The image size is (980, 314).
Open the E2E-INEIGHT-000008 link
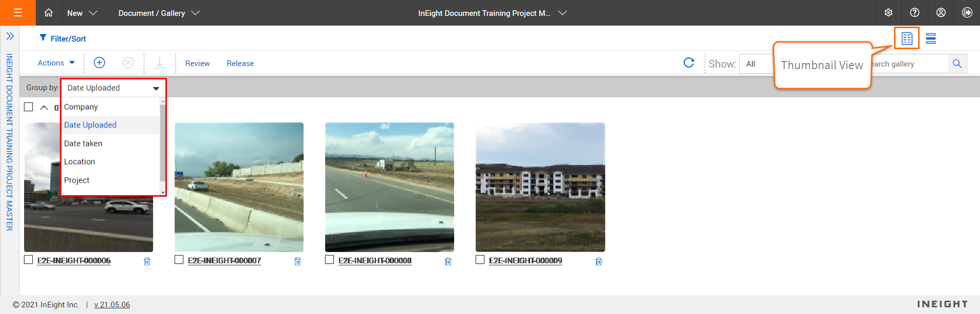375,260
